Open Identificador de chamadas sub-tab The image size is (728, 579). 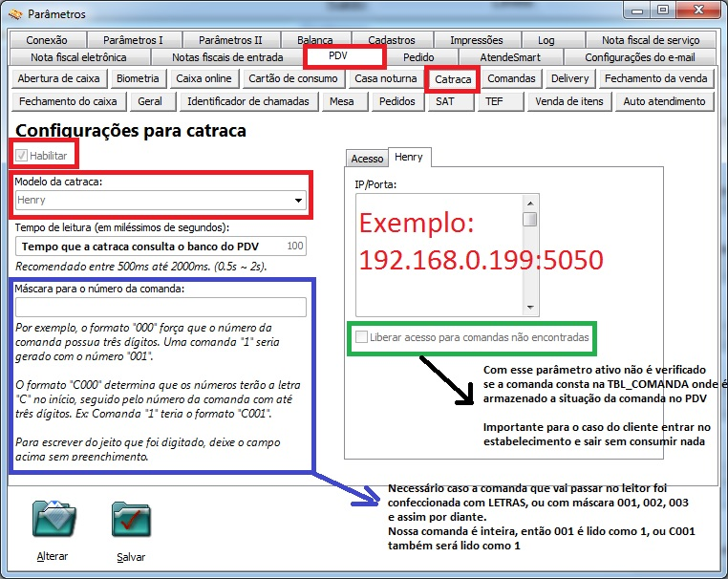[248, 101]
